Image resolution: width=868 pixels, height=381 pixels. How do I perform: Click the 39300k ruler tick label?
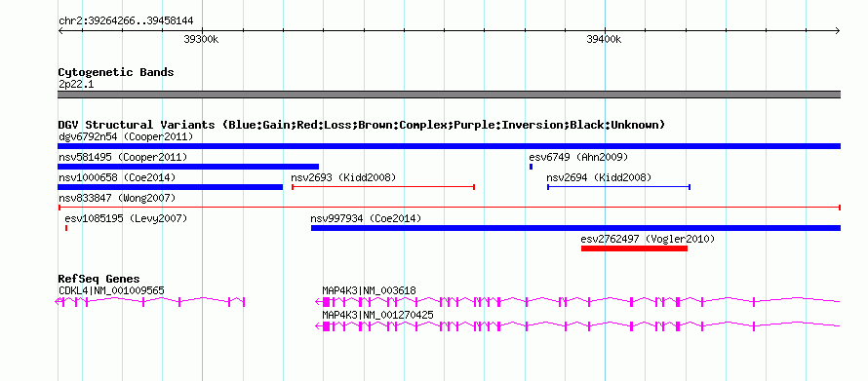tap(202, 39)
